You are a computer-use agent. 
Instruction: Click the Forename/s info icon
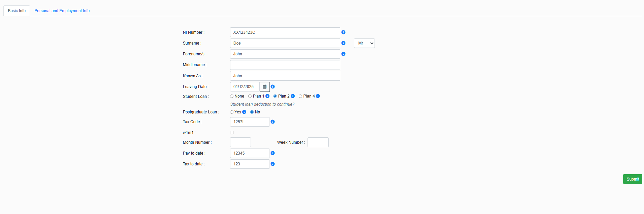click(343, 54)
